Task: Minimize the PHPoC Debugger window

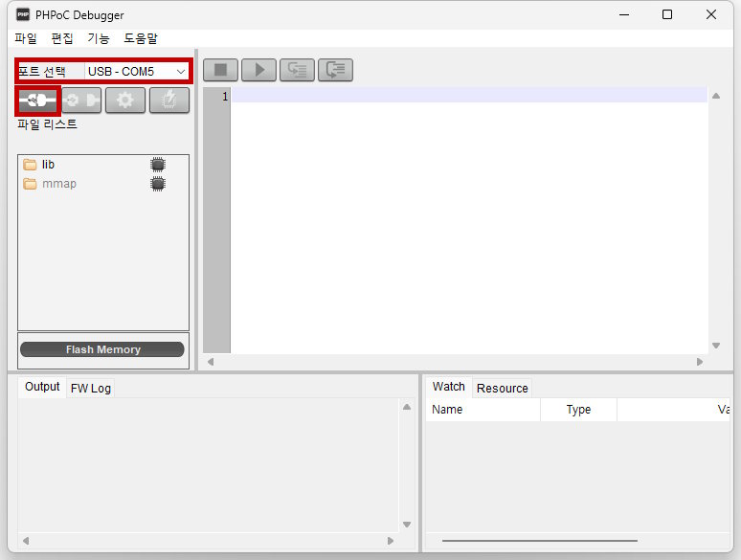Action: 624,14
